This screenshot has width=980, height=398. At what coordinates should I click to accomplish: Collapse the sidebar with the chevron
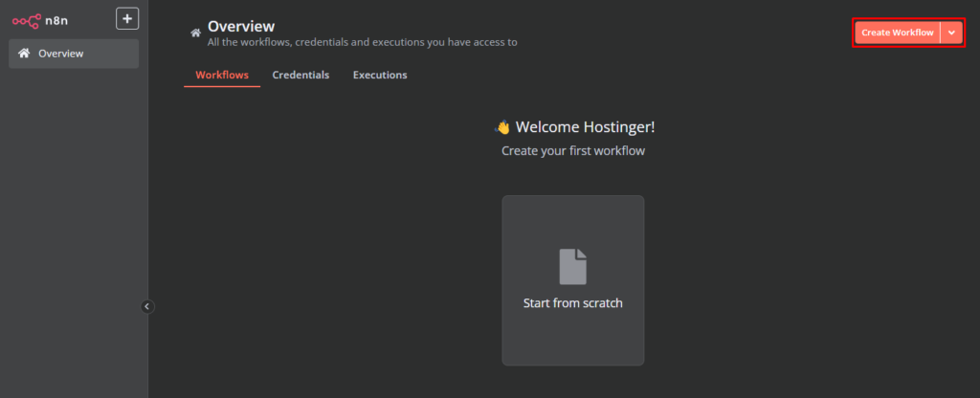point(147,306)
